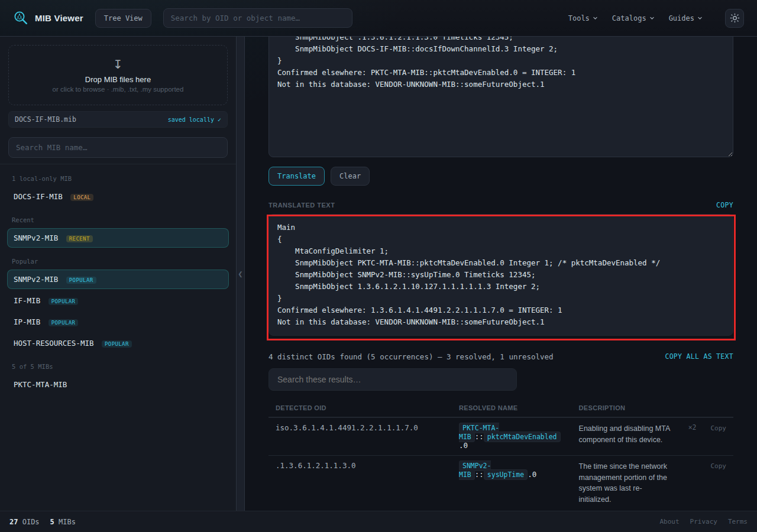Select the Popular SNMPv2-MIB entry

point(118,280)
